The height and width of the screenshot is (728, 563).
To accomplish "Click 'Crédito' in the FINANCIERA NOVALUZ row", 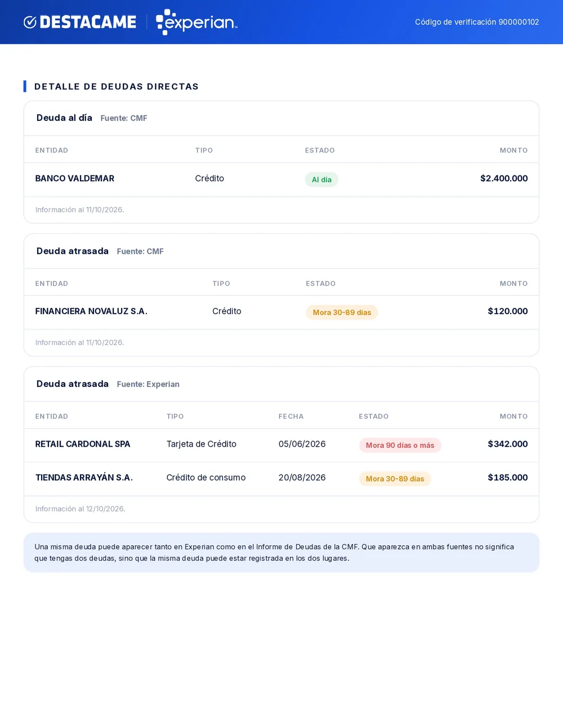I will (x=227, y=311).
